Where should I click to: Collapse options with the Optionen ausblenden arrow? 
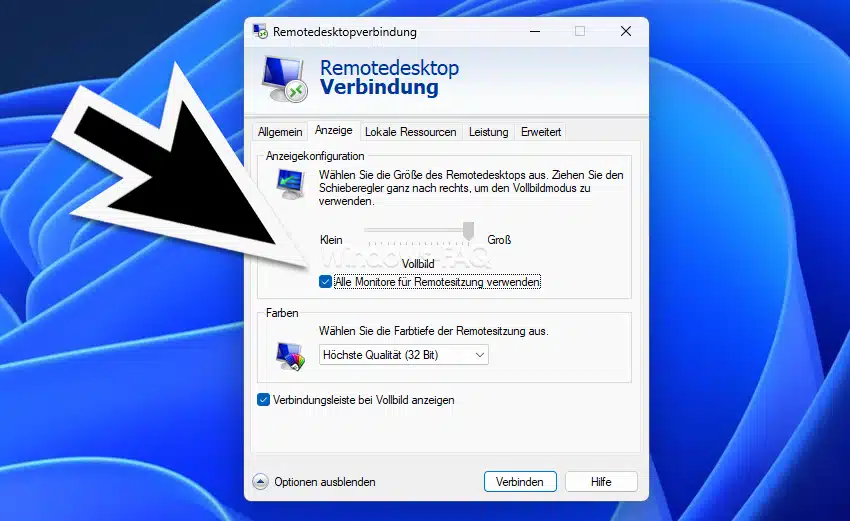[x=260, y=482]
